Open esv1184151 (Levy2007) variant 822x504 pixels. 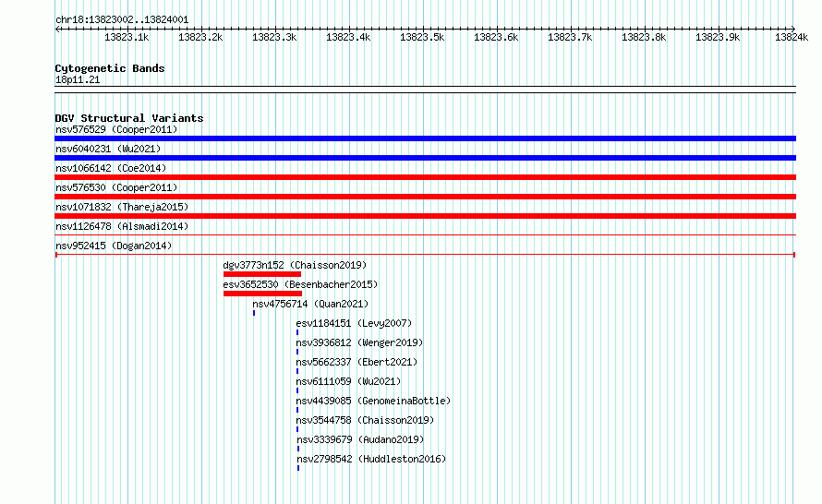point(354,323)
